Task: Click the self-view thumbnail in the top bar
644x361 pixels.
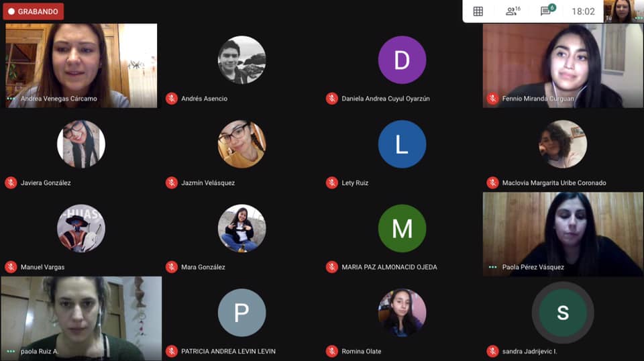Action: point(623,11)
